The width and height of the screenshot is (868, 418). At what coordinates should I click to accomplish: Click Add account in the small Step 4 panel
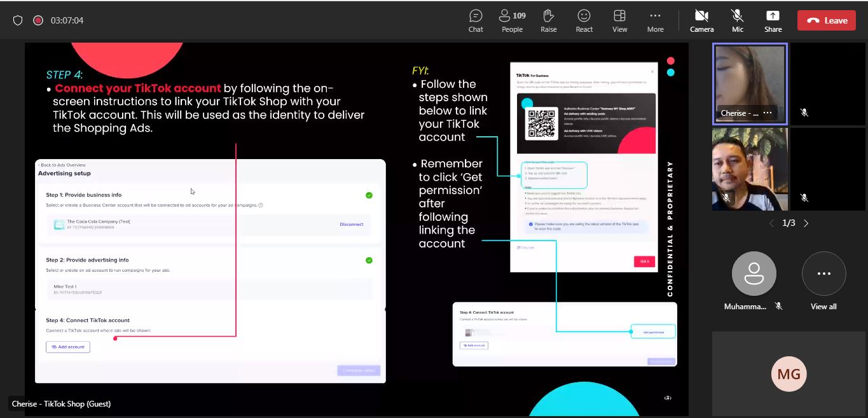pyautogui.click(x=474, y=345)
